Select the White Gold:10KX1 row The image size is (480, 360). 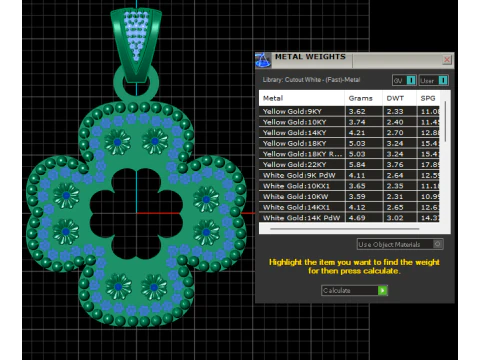click(x=349, y=186)
